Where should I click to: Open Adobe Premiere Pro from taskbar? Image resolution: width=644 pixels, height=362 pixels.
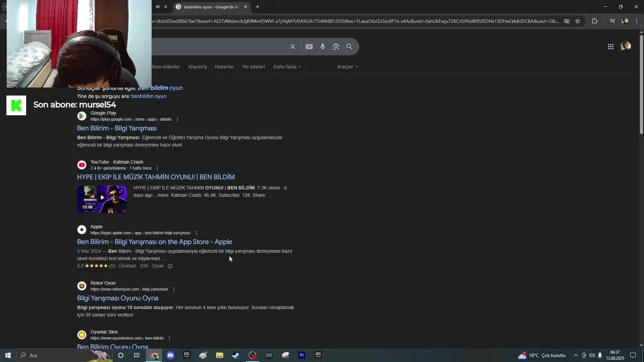coord(302,355)
